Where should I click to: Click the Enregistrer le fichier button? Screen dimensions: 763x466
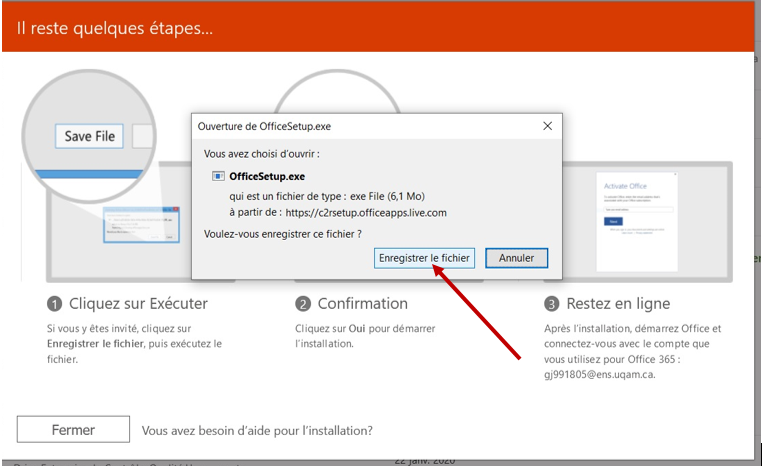(x=424, y=258)
